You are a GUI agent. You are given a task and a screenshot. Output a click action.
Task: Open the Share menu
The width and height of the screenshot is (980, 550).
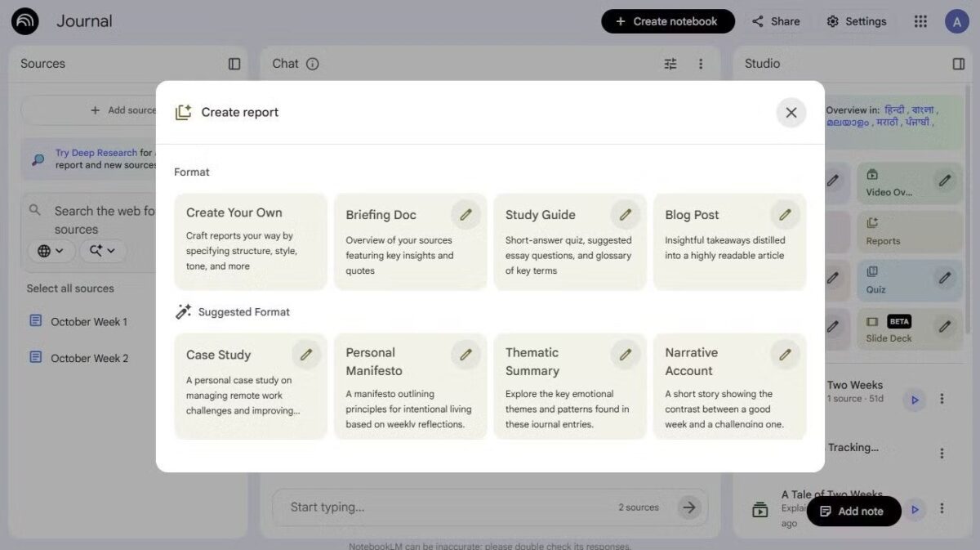click(776, 21)
